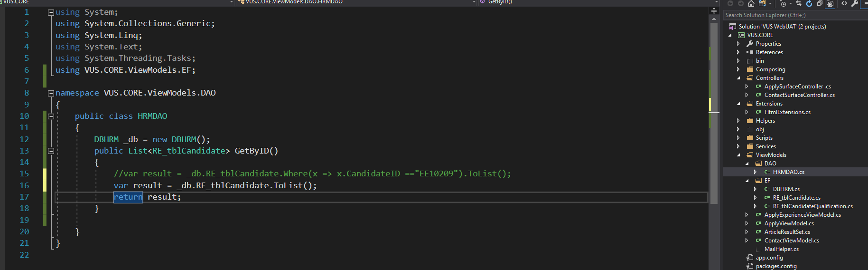The width and height of the screenshot is (868, 270).
Task: Click the Collapse All icon in Solution Explorer
Action: coord(820,4)
